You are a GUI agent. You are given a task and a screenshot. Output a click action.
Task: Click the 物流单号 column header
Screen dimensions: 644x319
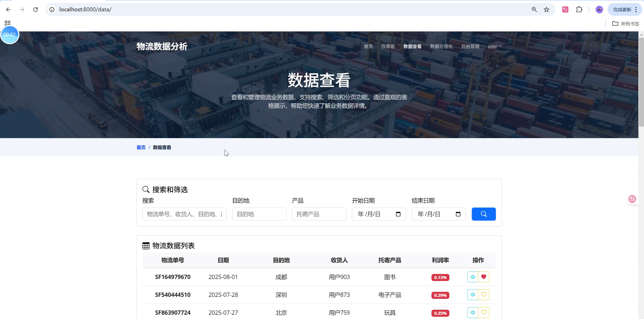click(x=173, y=260)
